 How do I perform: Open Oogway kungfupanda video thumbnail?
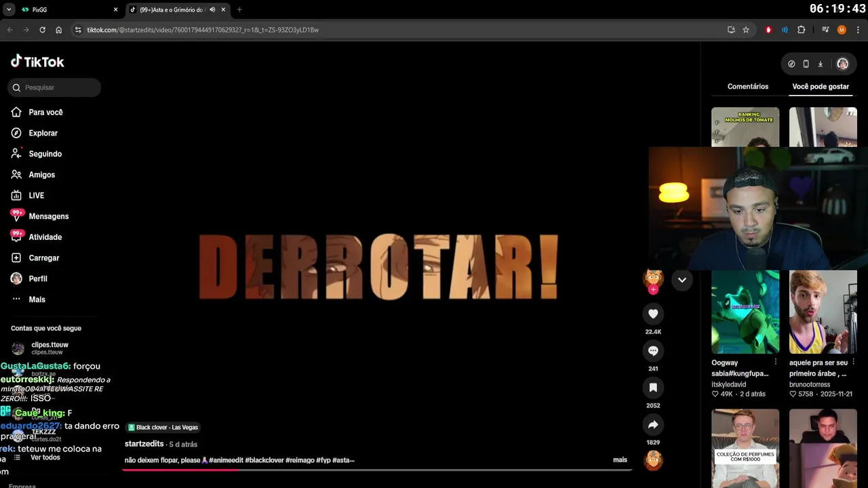coord(745,312)
